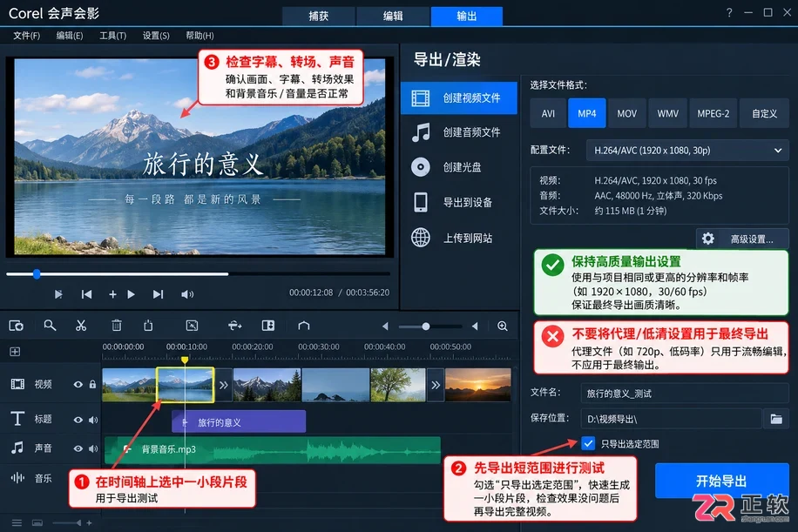Screen dimensions: 798x532
Task: Click the magnifier search icon in toolbar
Action: [50, 326]
